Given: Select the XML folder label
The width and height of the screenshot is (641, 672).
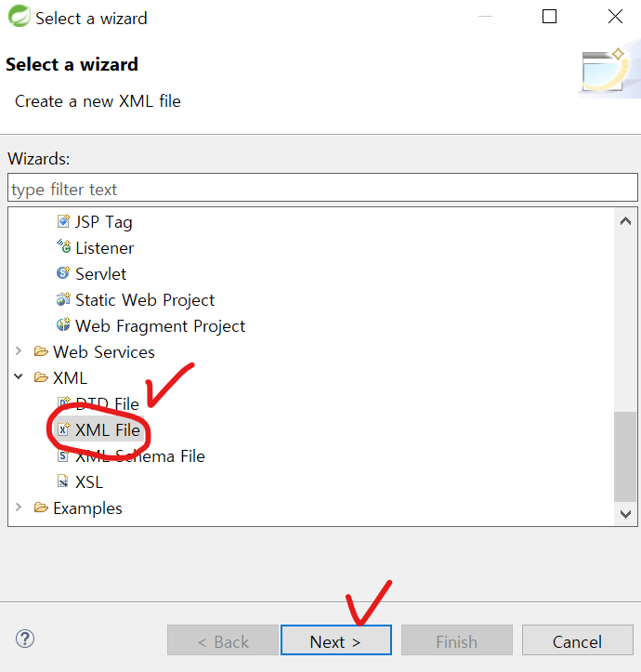Looking at the screenshot, I should (70, 378).
